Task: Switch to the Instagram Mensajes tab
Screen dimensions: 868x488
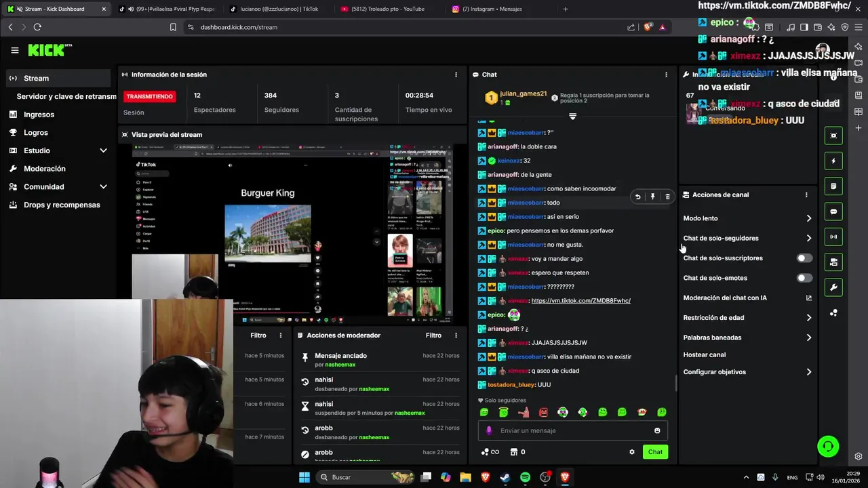Action: pyautogui.click(x=493, y=9)
